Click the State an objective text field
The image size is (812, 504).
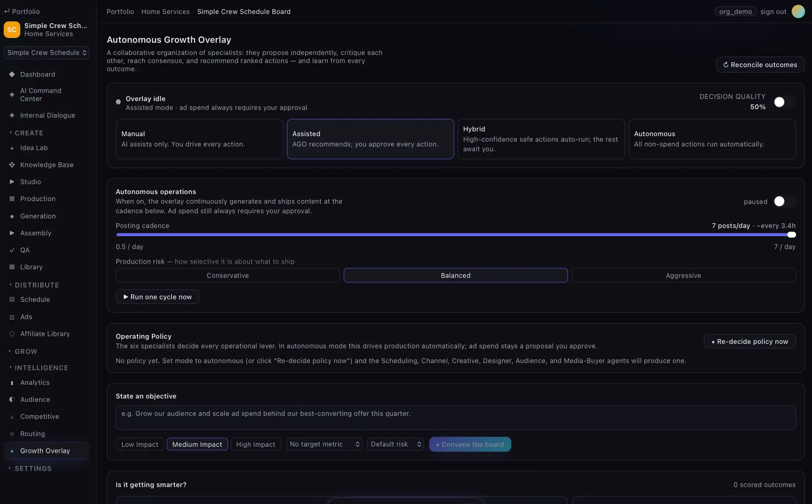click(455, 418)
